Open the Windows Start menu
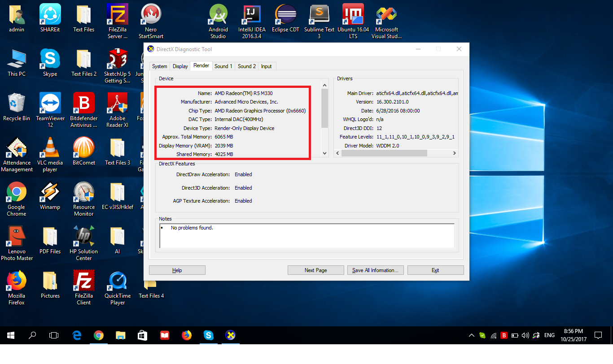The width and height of the screenshot is (613, 364). 11,335
